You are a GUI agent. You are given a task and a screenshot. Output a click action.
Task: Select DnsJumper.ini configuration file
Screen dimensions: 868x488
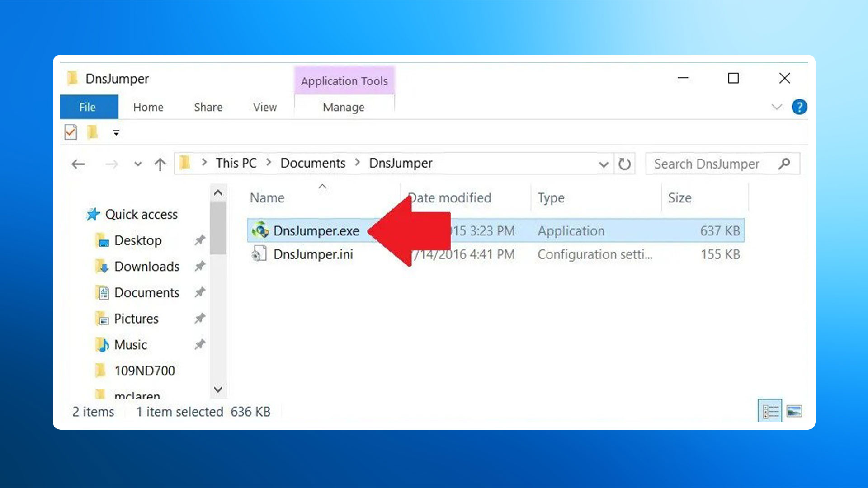point(313,254)
